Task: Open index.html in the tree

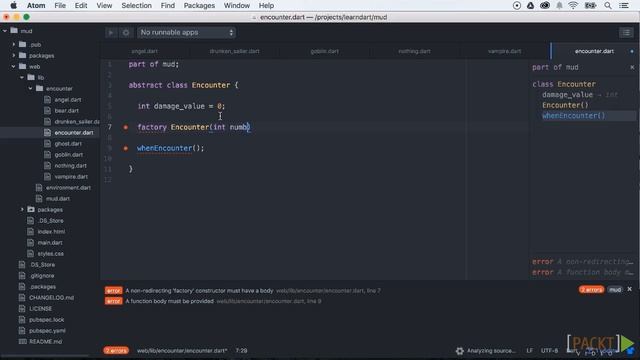Action: pos(51,232)
